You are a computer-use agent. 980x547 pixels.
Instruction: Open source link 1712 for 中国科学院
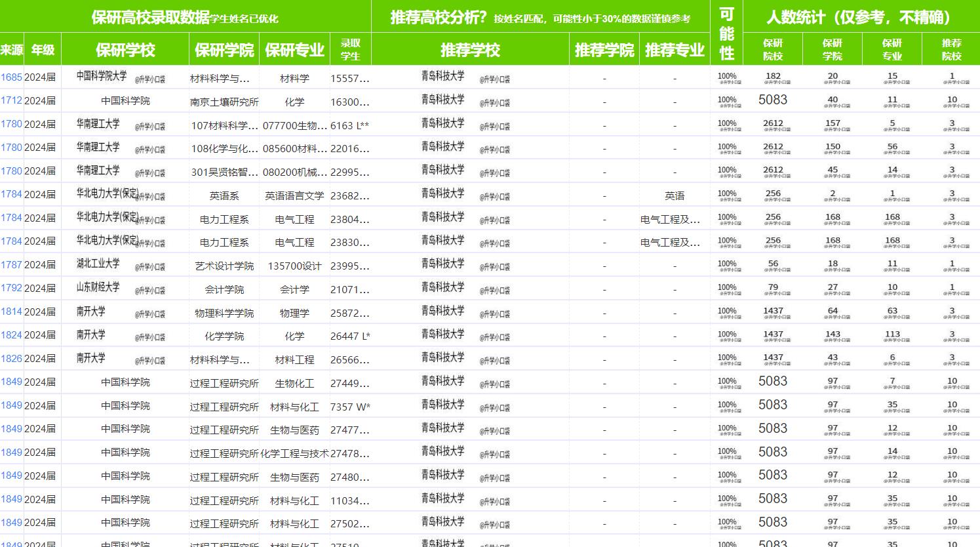[x=11, y=100]
